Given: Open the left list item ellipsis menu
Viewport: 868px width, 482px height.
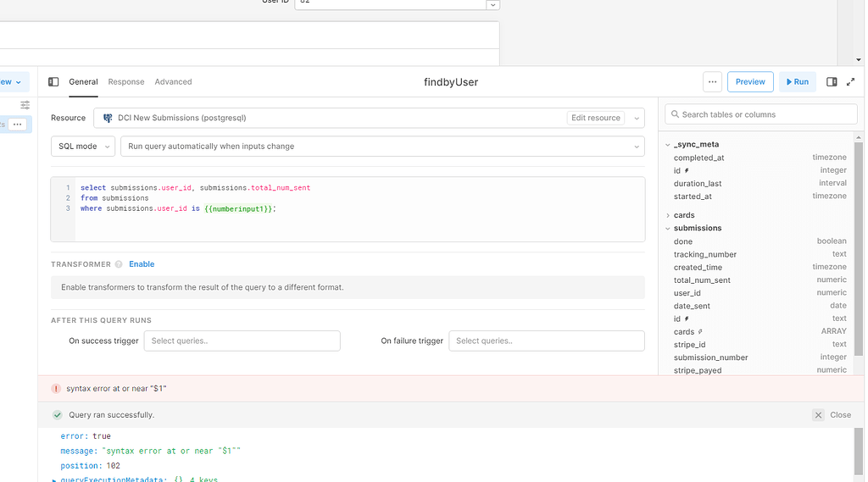Looking at the screenshot, I should click(18, 124).
